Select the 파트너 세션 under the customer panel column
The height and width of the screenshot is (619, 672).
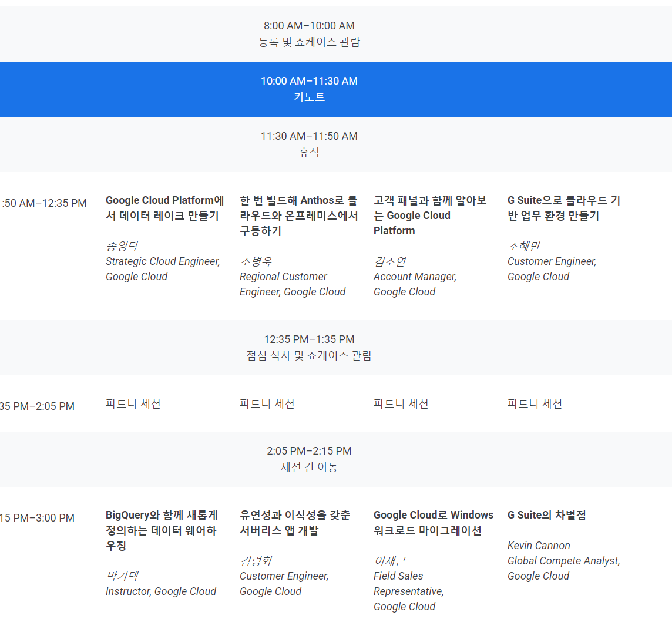click(401, 404)
